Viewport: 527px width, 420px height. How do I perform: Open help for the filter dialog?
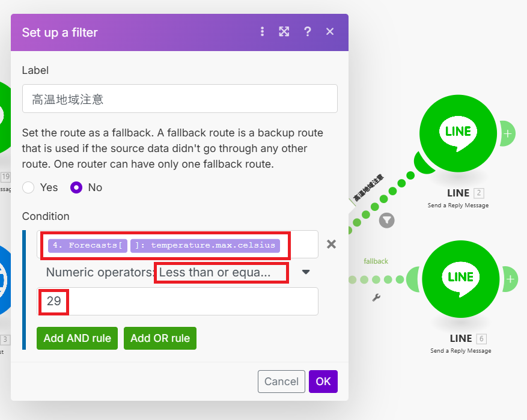coord(307,32)
